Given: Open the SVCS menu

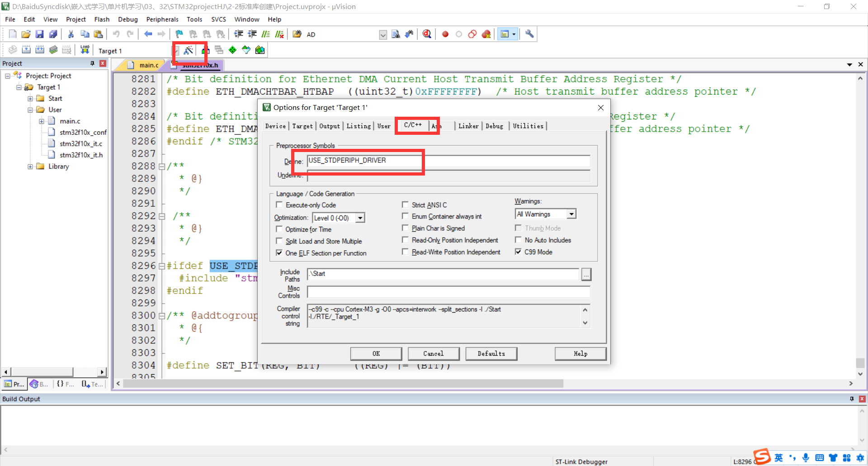Looking at the screenshot, I should click(219, 19).
